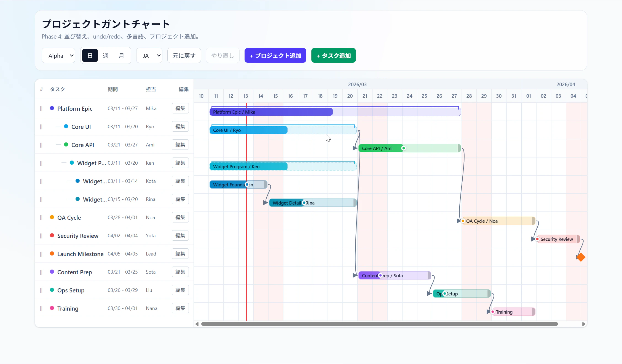Click the orange Launch Milestone diamond marker
This screenshot has height=364, width=622.
[581, 257]
